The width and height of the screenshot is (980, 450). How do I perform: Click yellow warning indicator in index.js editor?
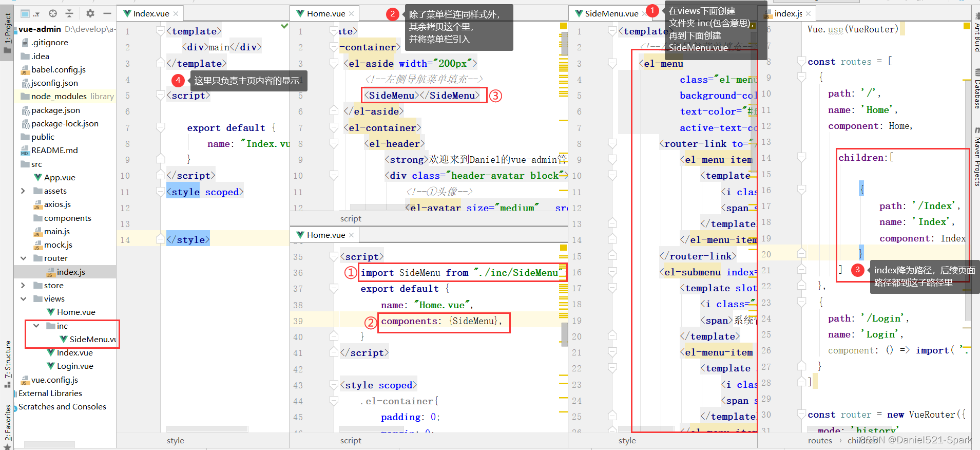(x=967, y=26)
